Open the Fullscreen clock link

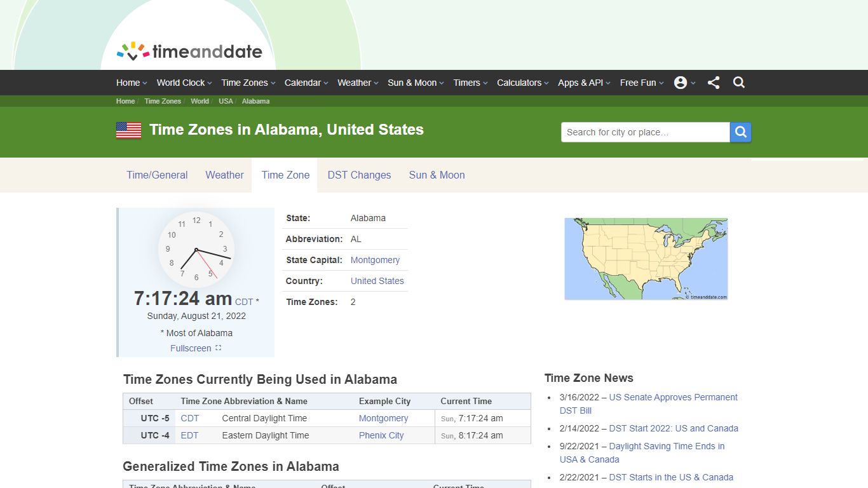[196, 348]
